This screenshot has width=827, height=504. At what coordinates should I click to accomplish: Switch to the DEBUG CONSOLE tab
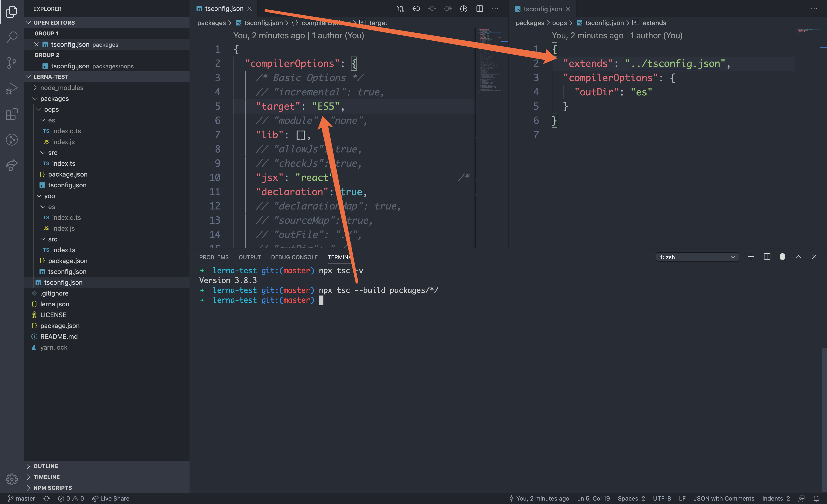tap(294, 257)
